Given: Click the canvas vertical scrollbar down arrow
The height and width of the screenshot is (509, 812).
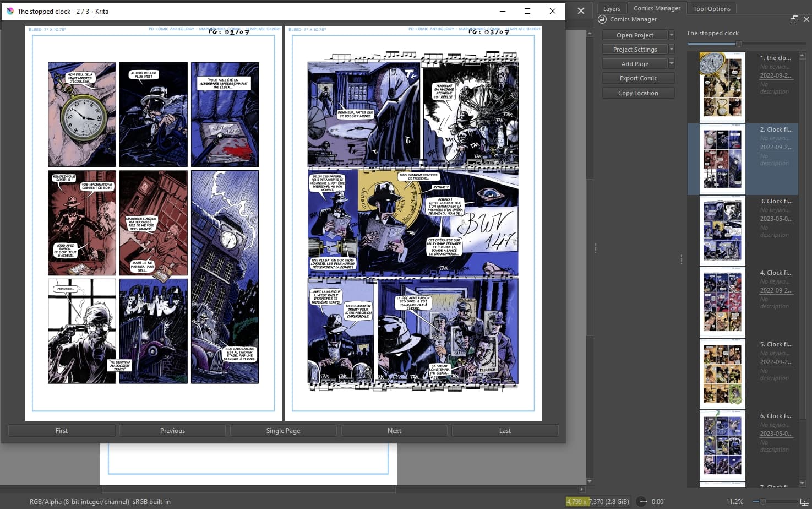Looking at the screenshot, I should coord(590,481).
